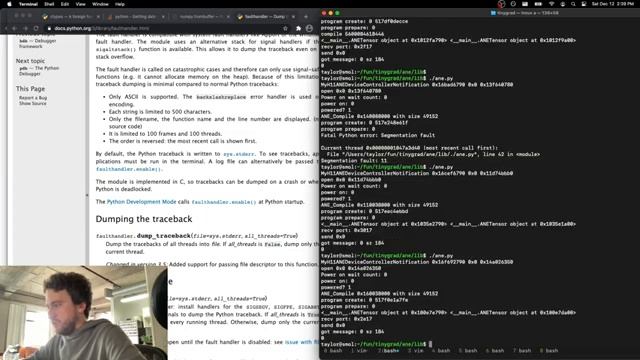The width and height of the screenshot is (640, 360).
Task: Click 'Each string is limited to 500 characters'
Action: coord(160,111)
